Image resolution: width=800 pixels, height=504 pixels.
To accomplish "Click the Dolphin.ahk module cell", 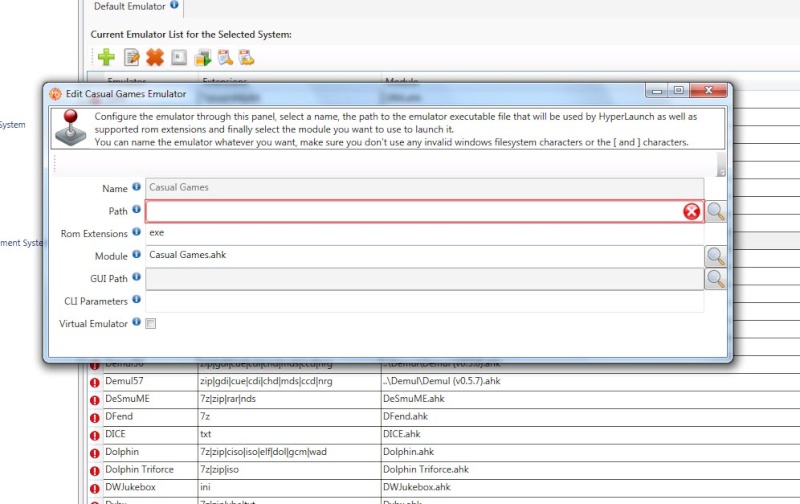I will (591, 452).
